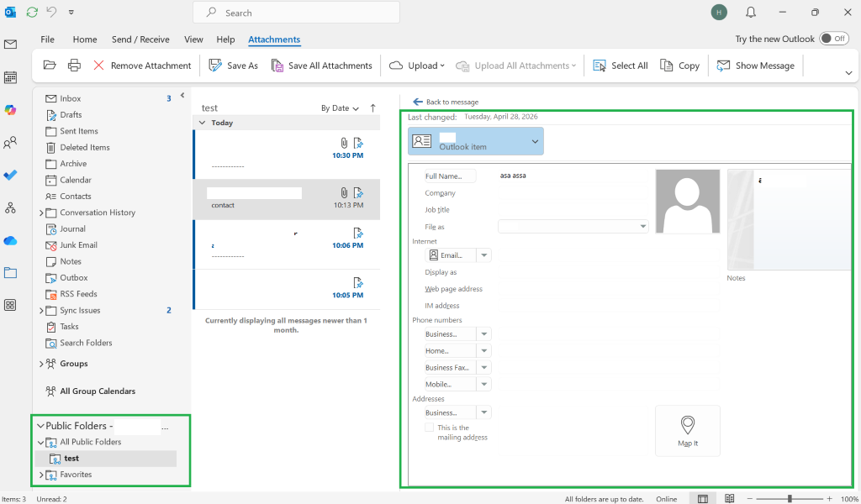
Task: Open the Org Explorer icon in sidebar
Action: point(10,207)
